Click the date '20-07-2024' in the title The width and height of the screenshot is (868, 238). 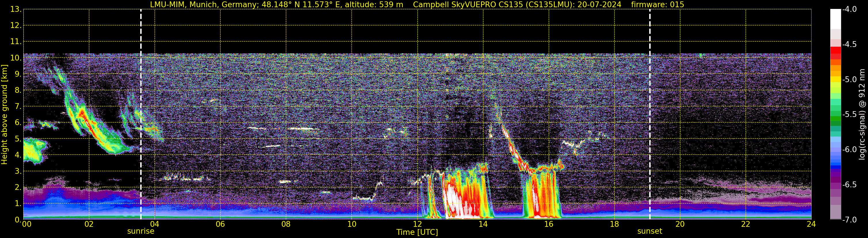click(599, 5)
